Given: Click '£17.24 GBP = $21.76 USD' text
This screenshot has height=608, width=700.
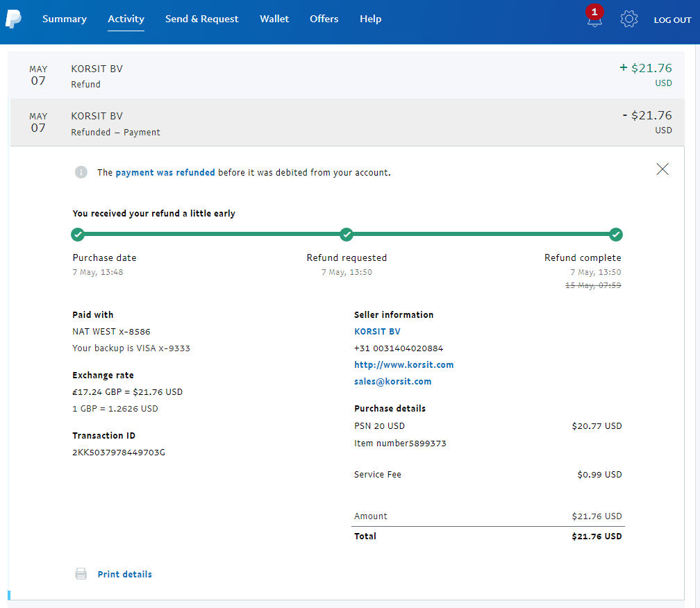Looking at the screenshot, I should tap(127, 391).
